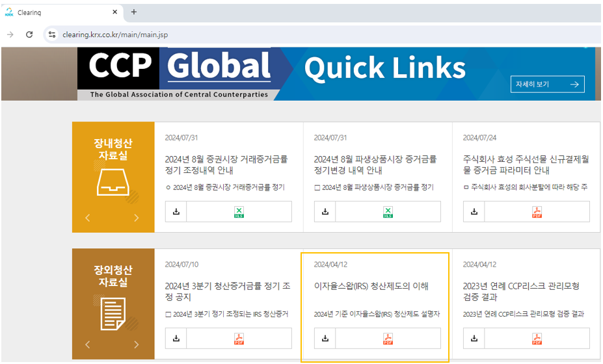This screenshot has width=603, height=364.
Task: Click the 장내청산 자료실 tray icon
Action: click(x=113, y=183)
